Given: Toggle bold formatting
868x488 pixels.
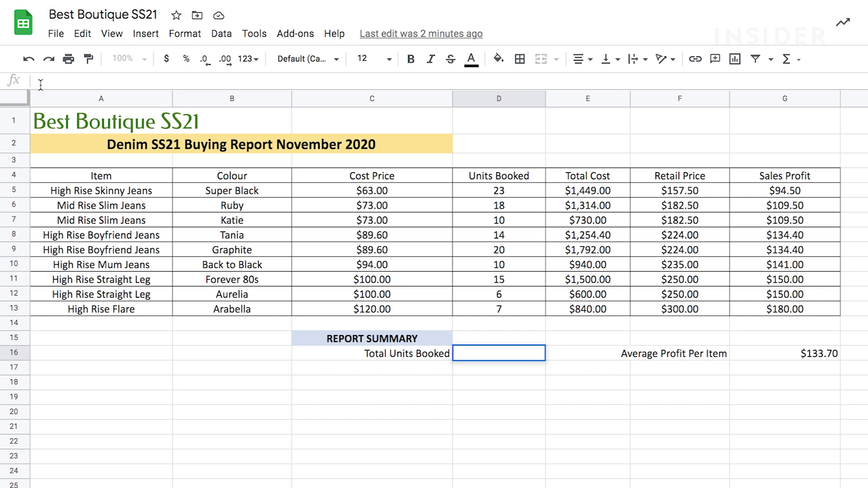Looking at the screenshot, I should coord(410,59).
